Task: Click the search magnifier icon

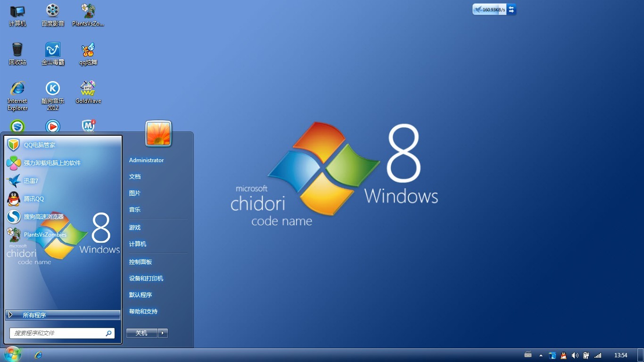Action: click(109, 333)
